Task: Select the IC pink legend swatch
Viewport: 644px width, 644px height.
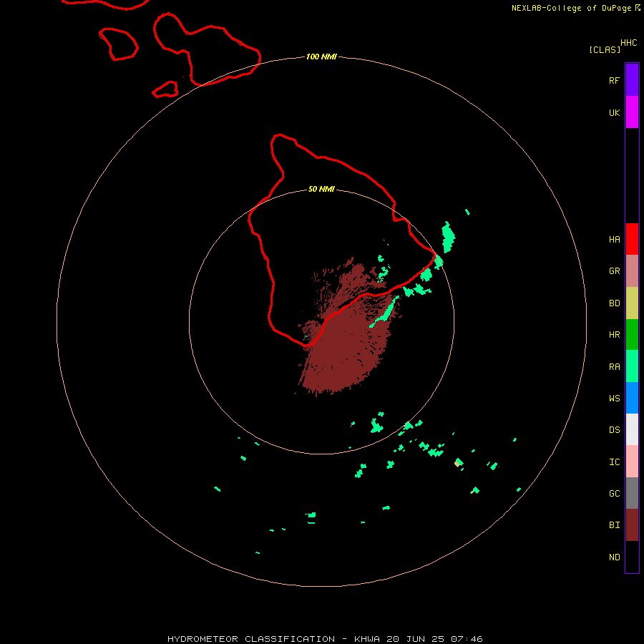Action: [x=632, y=462]
